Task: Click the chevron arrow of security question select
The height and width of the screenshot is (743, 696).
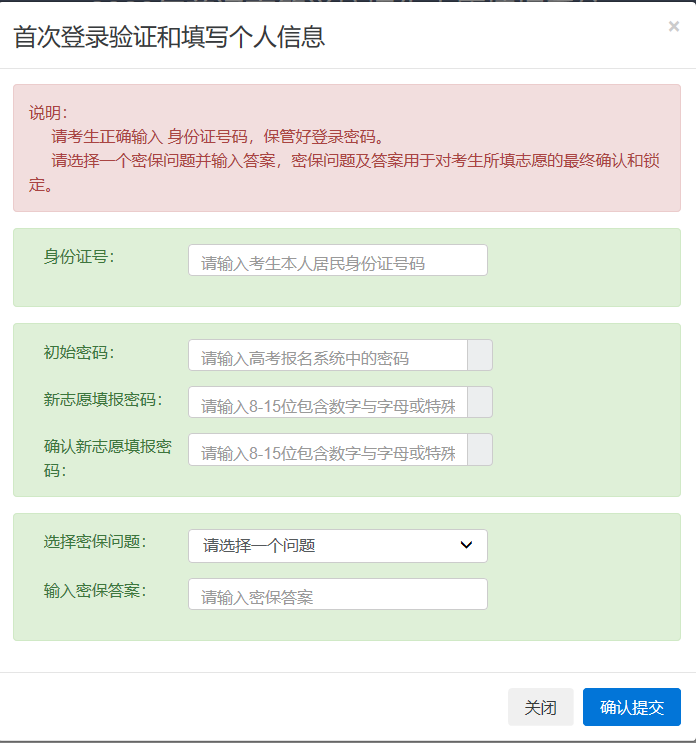Action: pos(466,545)
